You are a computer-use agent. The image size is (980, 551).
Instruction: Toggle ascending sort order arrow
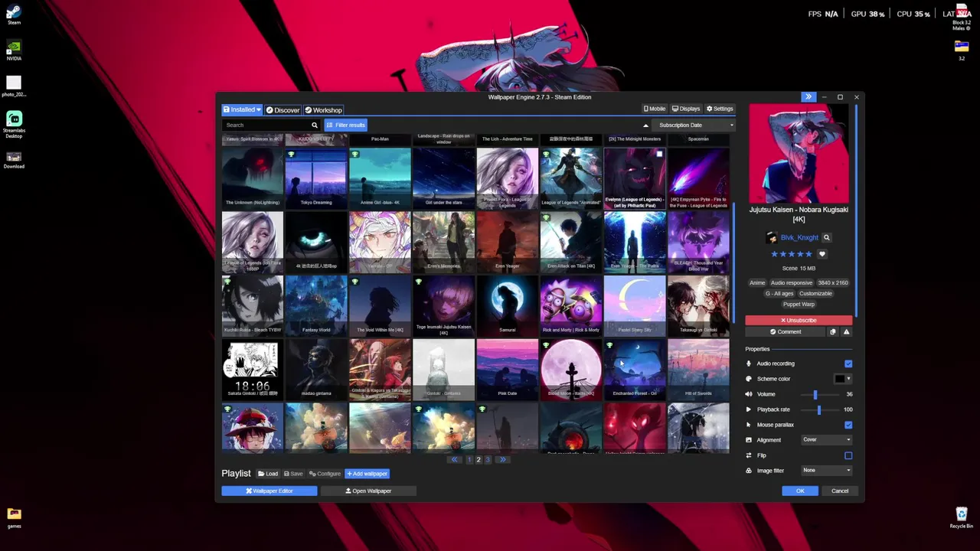(x=645, y=126)
